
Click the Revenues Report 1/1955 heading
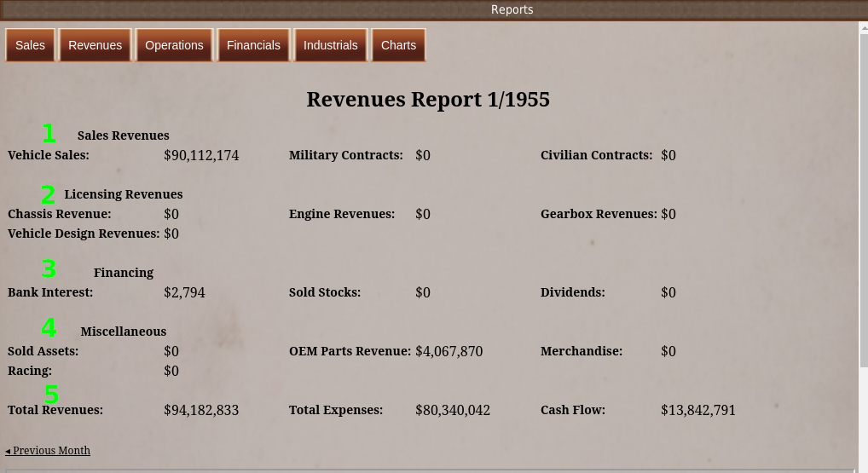[x=428, y=100]
